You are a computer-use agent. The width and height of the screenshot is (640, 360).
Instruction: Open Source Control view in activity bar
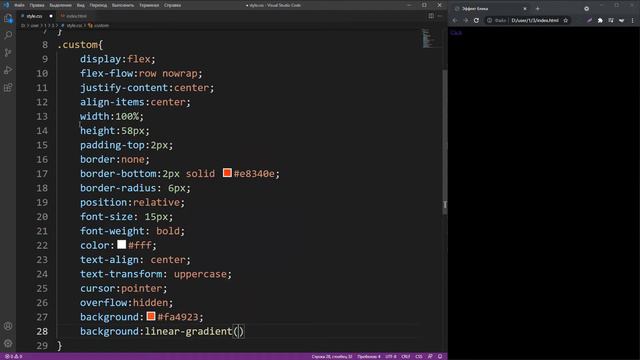pos(8,53)
